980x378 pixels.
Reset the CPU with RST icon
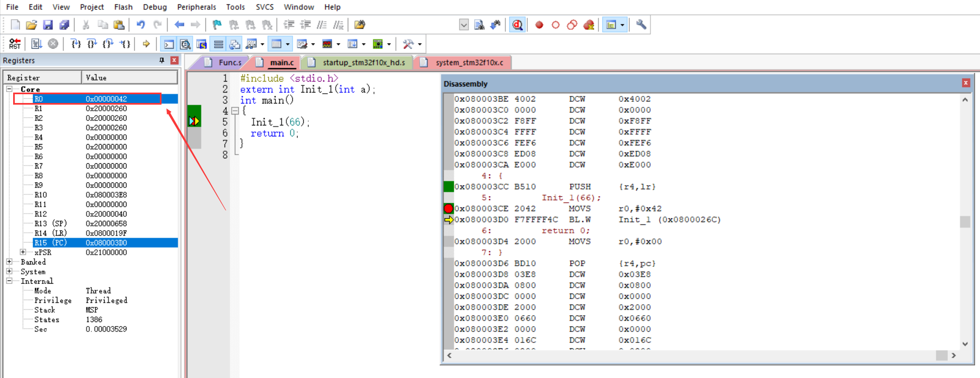tap(15, 44)
